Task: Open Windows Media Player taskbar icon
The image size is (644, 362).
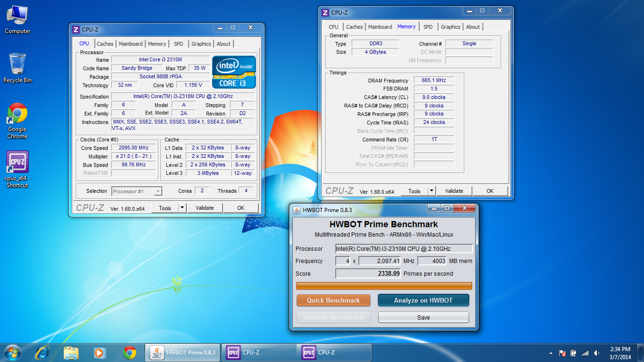Action: 99,353
